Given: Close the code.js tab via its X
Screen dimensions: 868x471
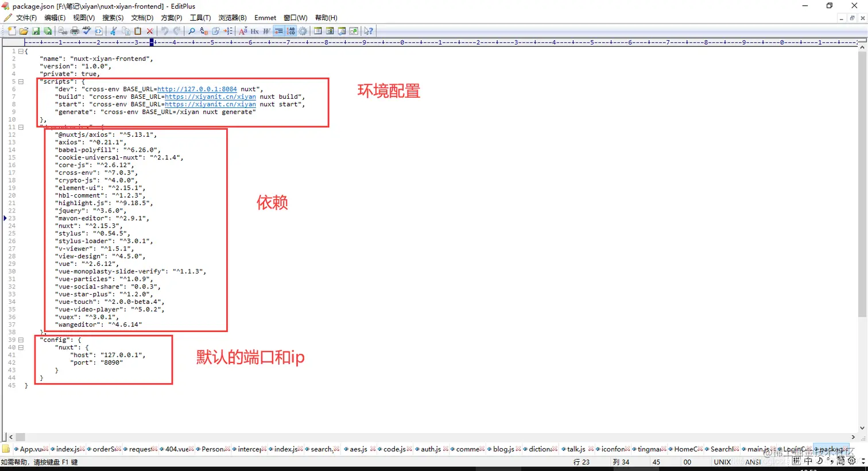Looking at the screenshot, I should [410, 449].
